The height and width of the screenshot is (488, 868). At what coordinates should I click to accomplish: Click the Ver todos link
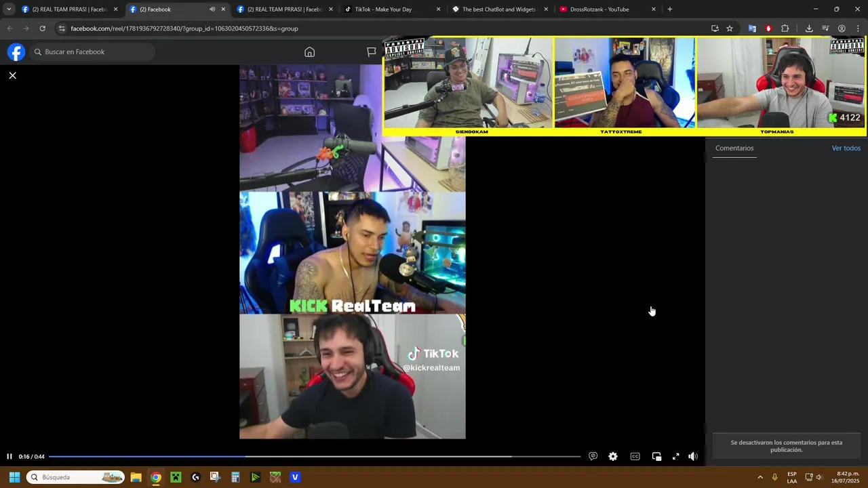(x=846, y=148)
